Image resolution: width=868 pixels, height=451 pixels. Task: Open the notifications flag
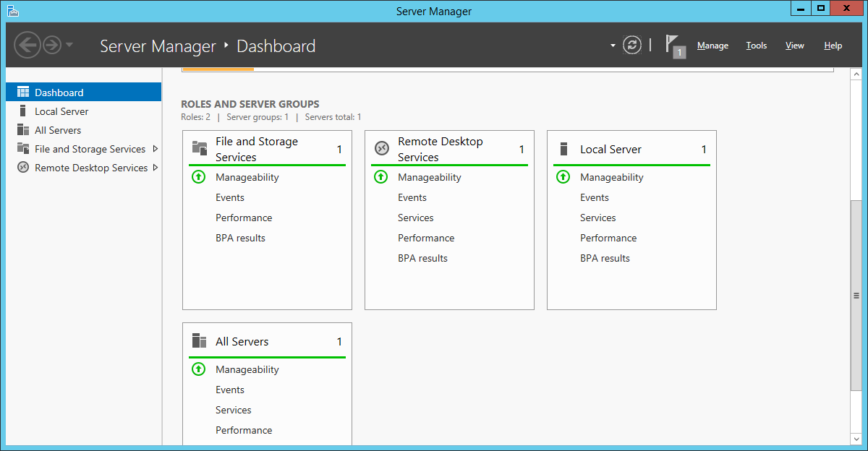tap(674, 46)
